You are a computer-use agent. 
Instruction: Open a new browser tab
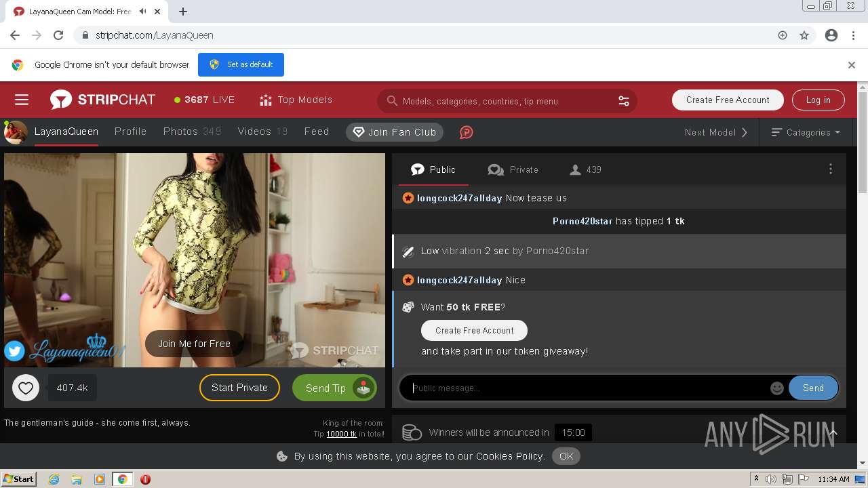(183, 12)
